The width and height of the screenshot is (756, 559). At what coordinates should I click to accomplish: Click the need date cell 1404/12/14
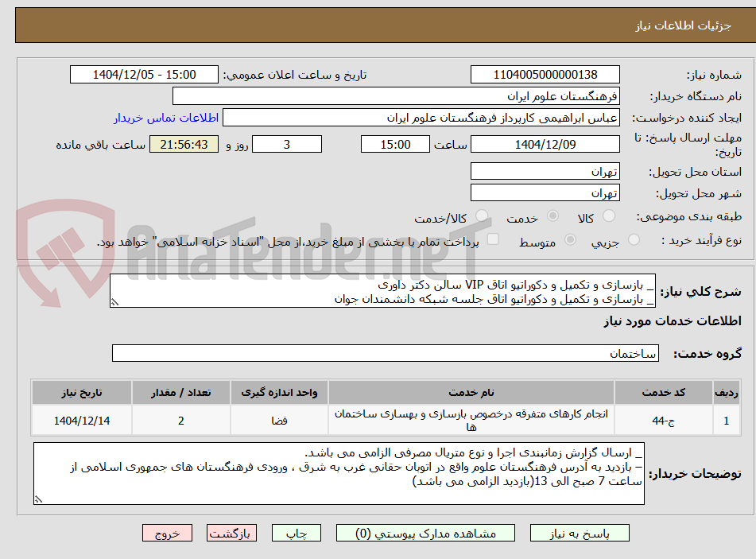[81, 421]
